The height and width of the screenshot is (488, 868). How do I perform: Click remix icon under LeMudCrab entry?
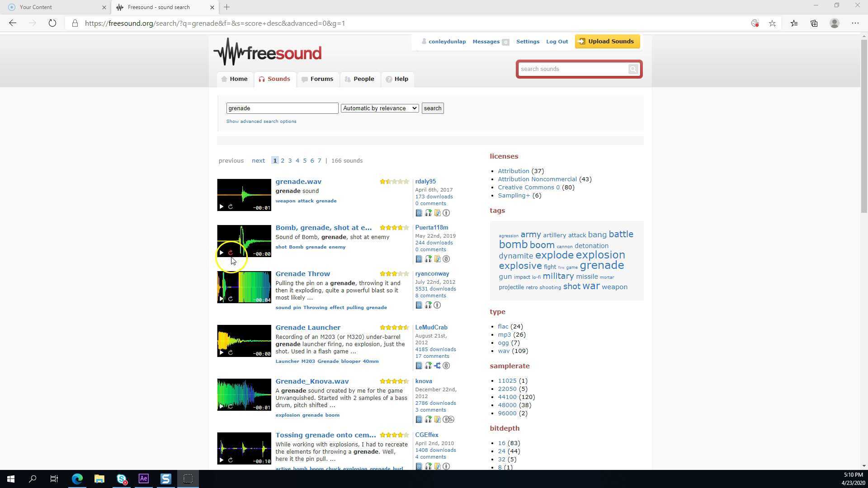437,366
